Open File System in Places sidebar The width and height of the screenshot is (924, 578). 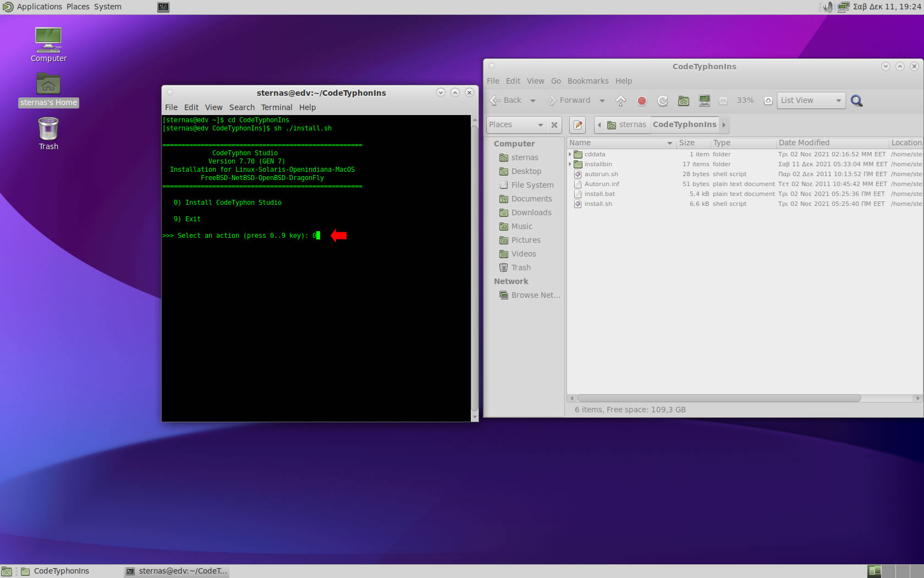[x=526, y=185]
